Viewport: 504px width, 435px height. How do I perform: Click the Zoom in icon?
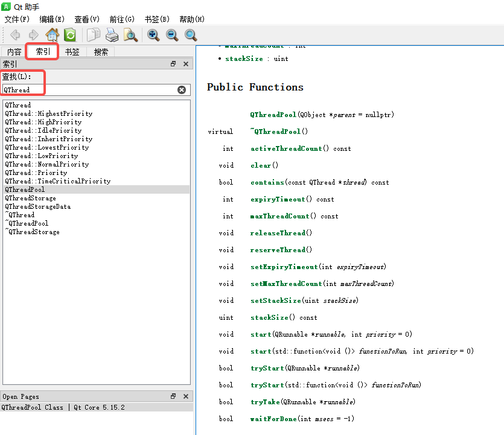154,35
